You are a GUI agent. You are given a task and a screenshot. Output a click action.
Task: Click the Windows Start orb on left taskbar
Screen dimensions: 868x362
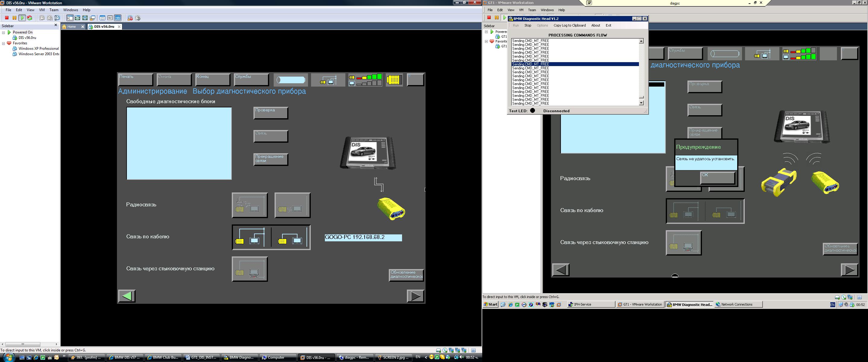click(8, 357)
